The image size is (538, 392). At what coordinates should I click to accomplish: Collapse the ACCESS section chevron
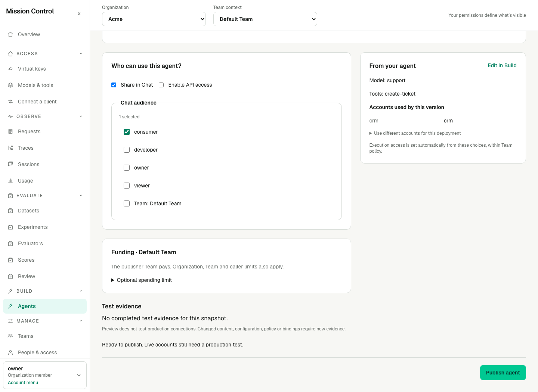click(81, 54)
